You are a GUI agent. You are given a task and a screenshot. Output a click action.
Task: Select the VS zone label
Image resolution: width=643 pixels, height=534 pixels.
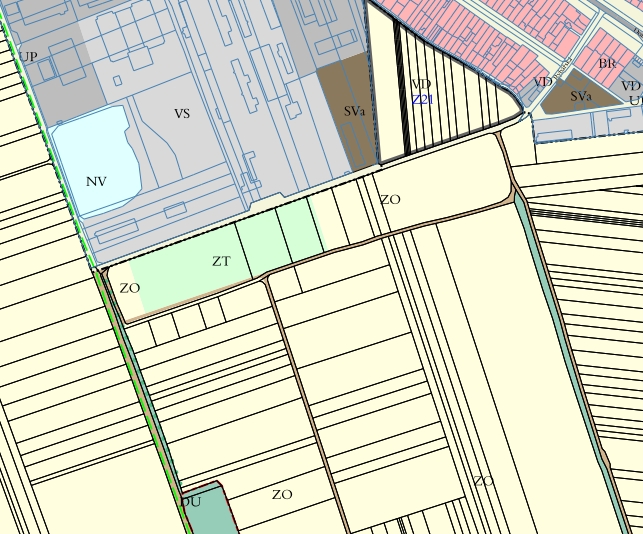point(182,114)
